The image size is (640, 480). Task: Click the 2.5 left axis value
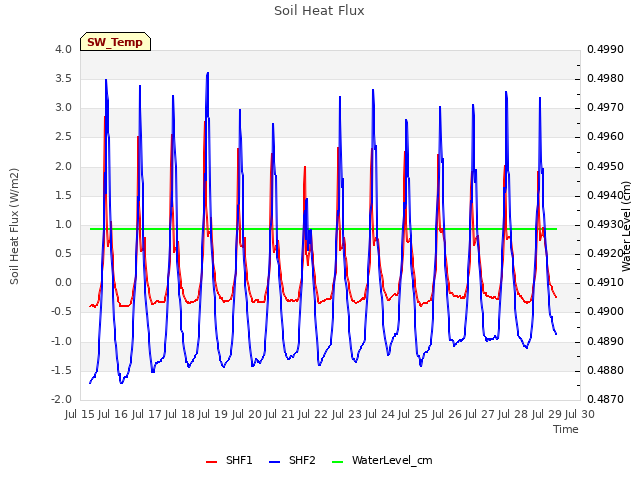(x=63, y=137)
